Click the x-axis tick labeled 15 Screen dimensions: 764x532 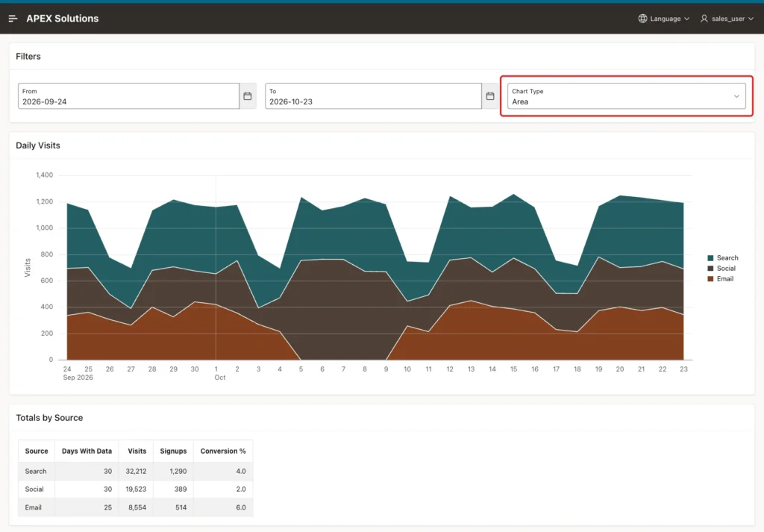pos(513,369)
